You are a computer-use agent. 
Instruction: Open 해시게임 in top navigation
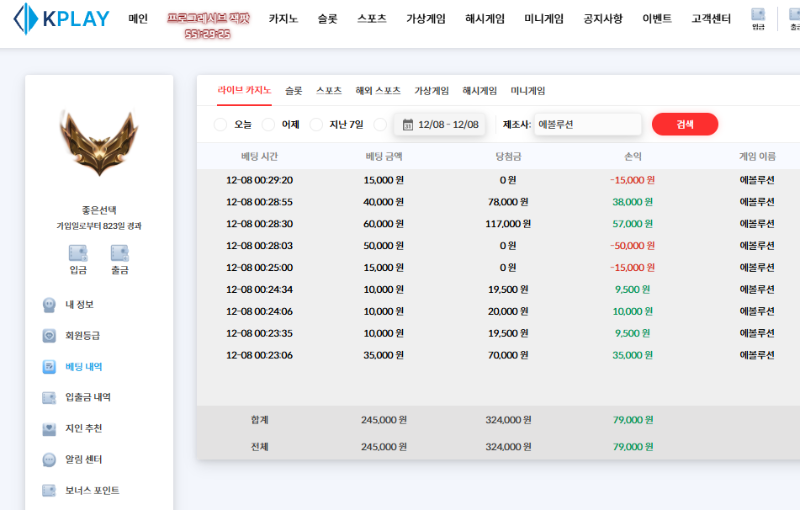[485, 19]
